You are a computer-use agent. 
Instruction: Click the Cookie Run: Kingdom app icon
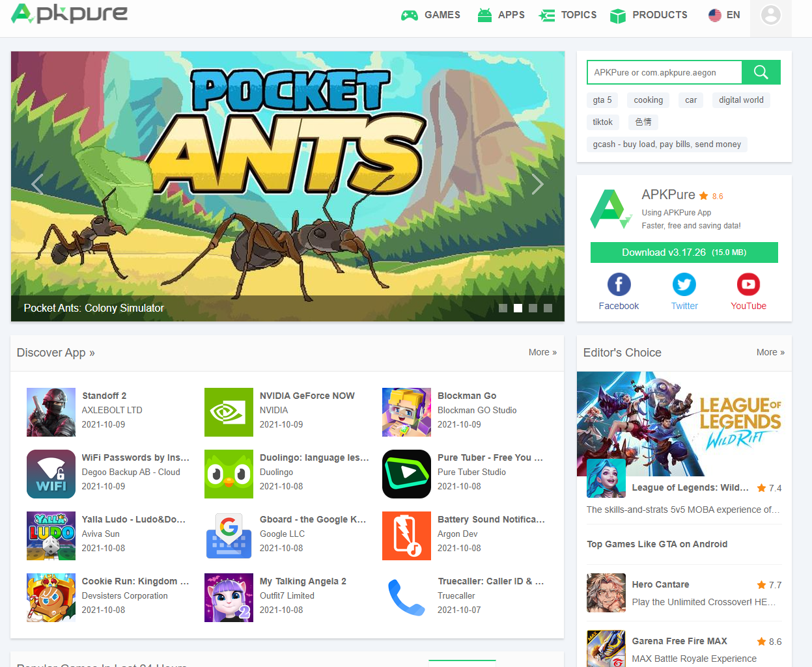point(51,597)
